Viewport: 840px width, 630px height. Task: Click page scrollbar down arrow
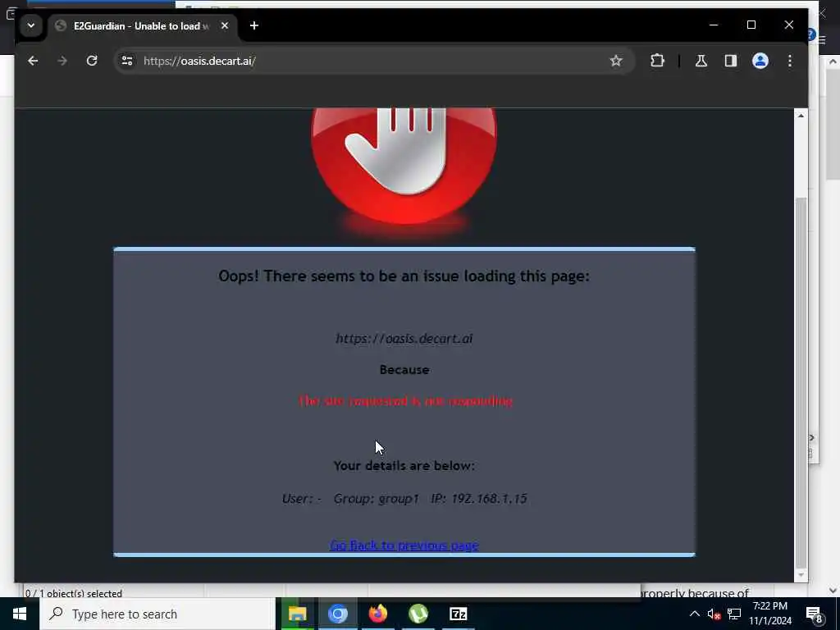[801, 575]
